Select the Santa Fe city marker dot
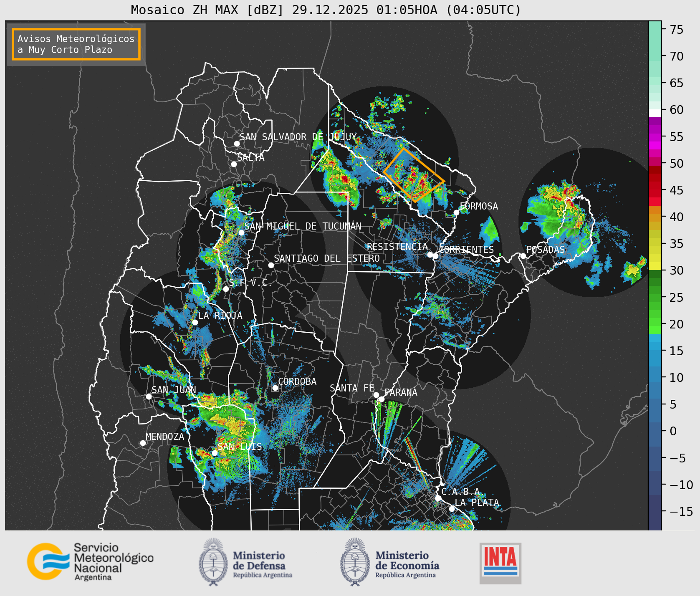700x596 pixels. pos(376,395)
